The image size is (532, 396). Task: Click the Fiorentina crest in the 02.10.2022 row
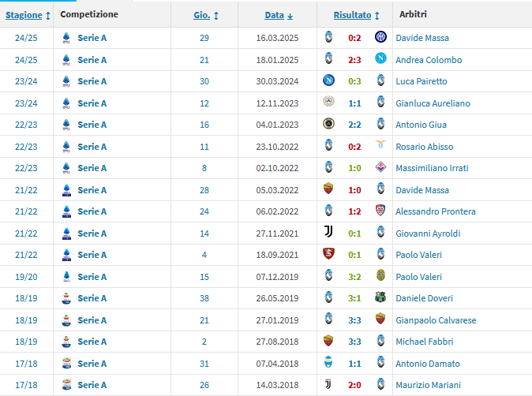(x=380, y=168)
